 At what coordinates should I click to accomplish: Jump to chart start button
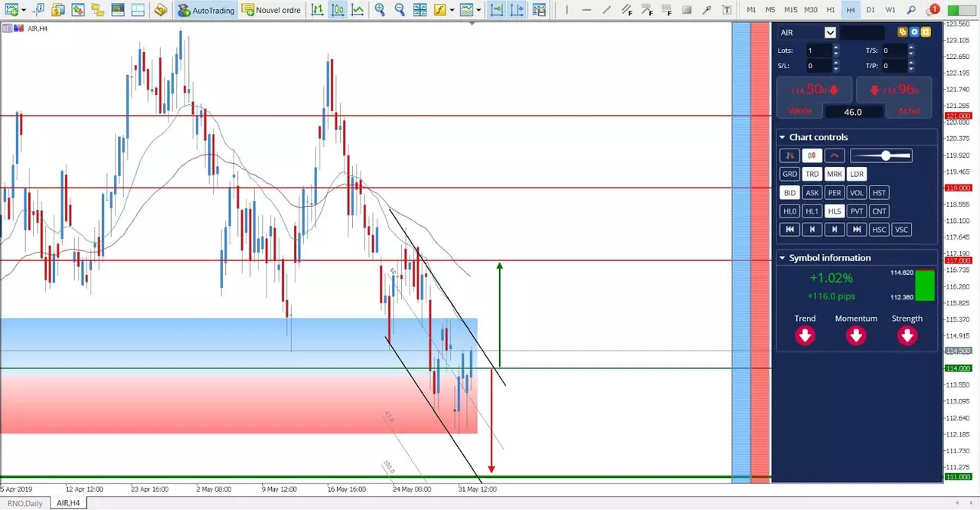[789, 229]
